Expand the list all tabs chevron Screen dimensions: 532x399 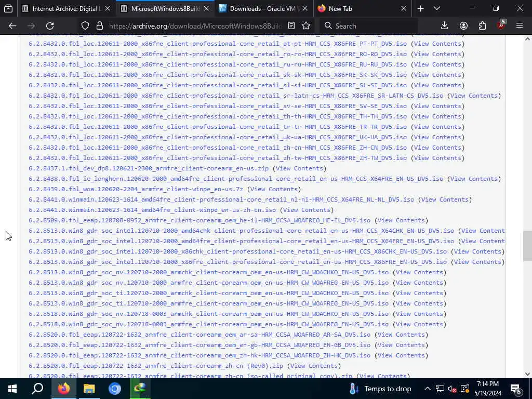[437, 8]
